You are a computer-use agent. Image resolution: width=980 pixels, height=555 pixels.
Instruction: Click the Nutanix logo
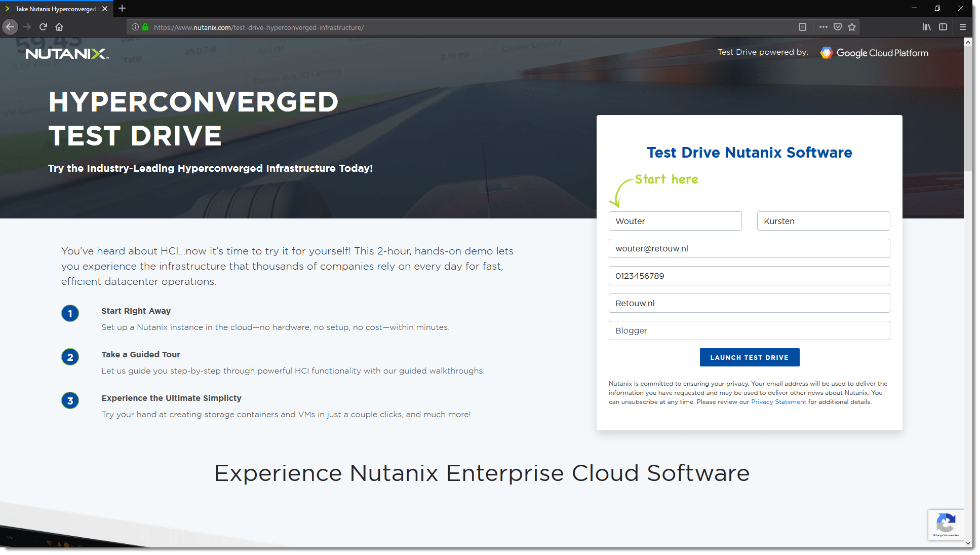67,54
